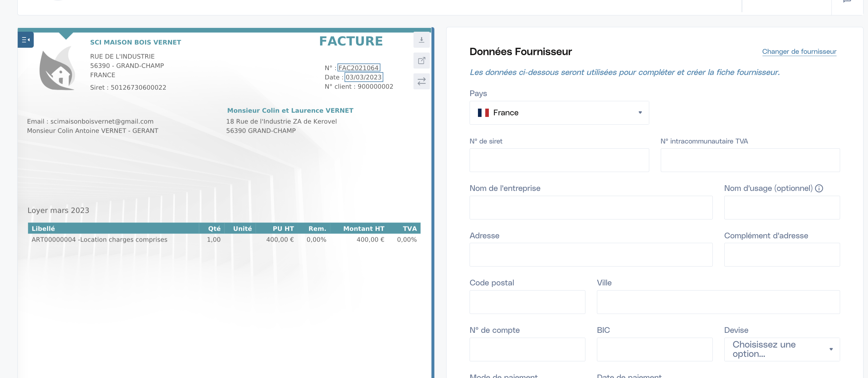Click the swap arrows icon beside invoice
This screenshot has width=868, height=378.
(x=421, y=81)
